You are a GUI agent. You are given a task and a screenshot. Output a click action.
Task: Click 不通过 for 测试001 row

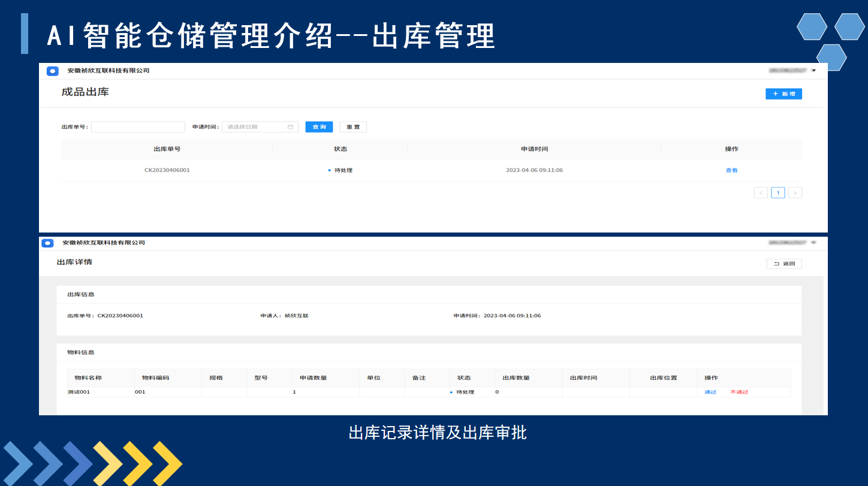(x=739, y=393)
